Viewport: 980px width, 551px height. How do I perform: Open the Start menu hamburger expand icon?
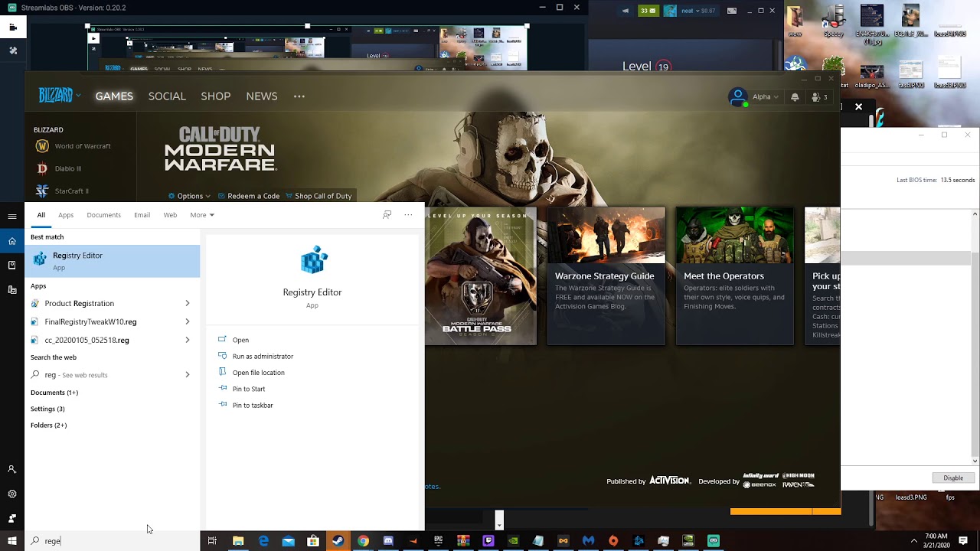coord(12,217)
